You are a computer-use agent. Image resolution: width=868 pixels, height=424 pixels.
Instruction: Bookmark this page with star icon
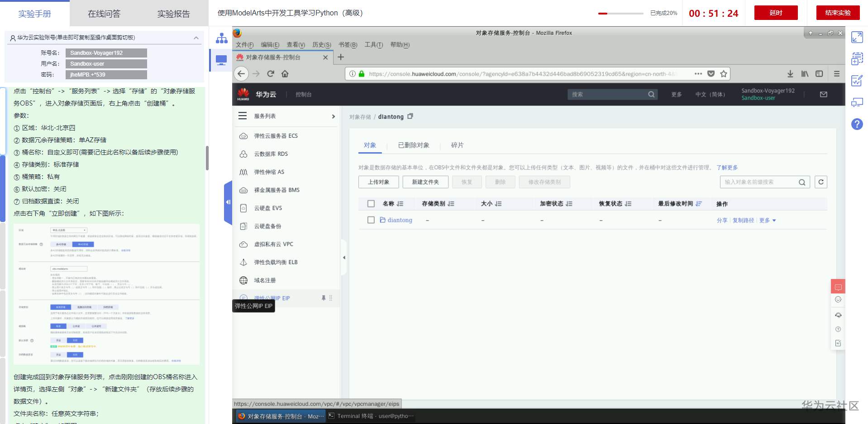(724, 74)
